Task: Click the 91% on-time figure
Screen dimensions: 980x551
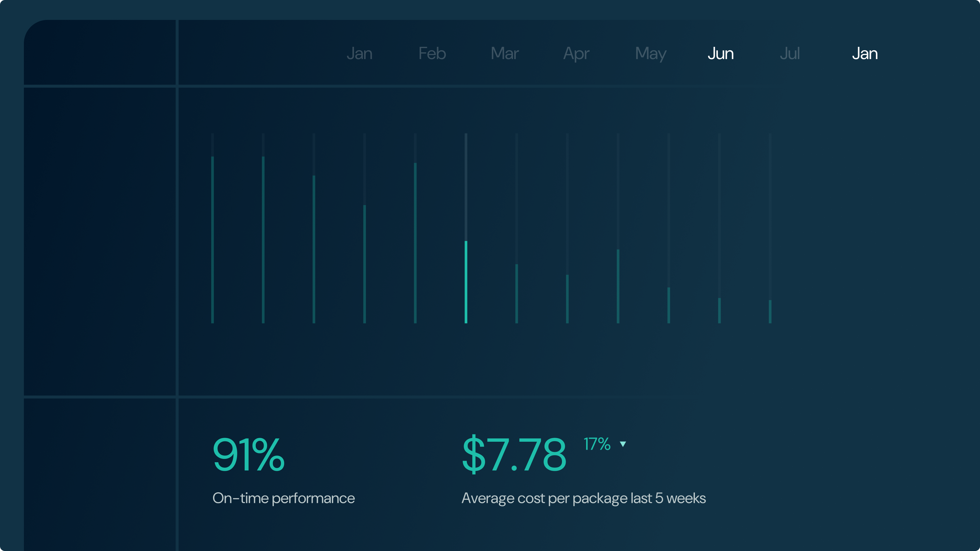Action: pyautogui.click(x=248, y=454)
